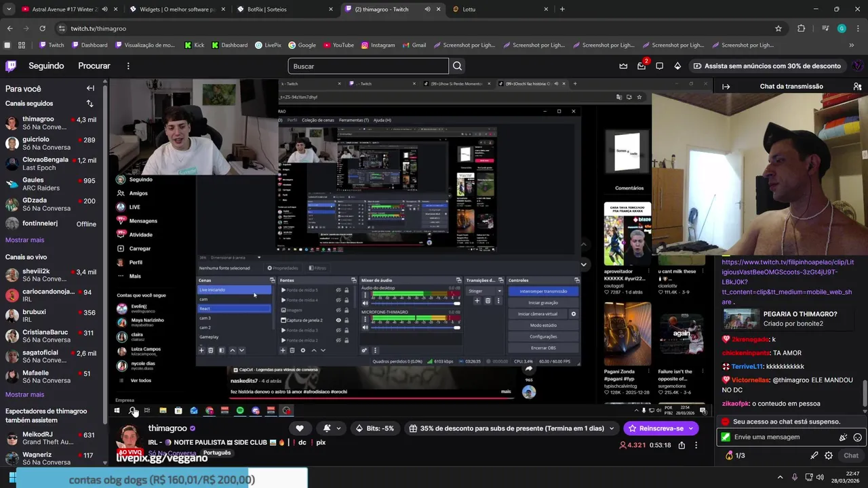Bookmark this page with the star

778,28
